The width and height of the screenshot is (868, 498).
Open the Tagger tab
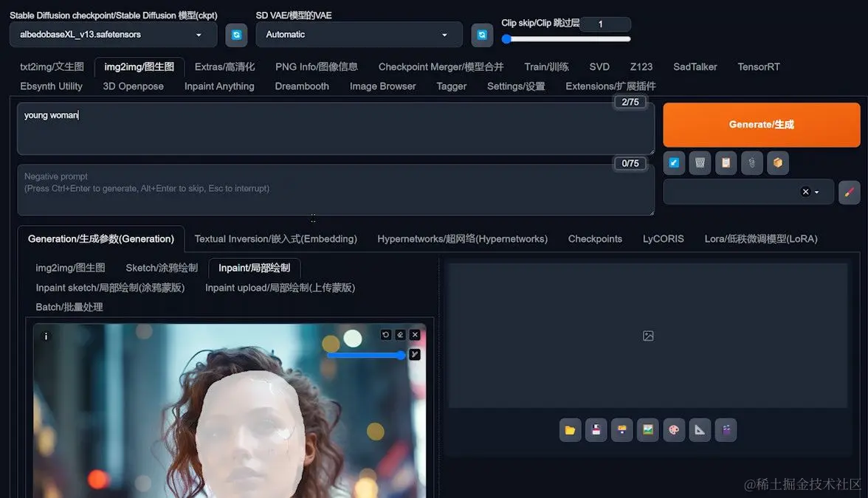pos(451,86)
